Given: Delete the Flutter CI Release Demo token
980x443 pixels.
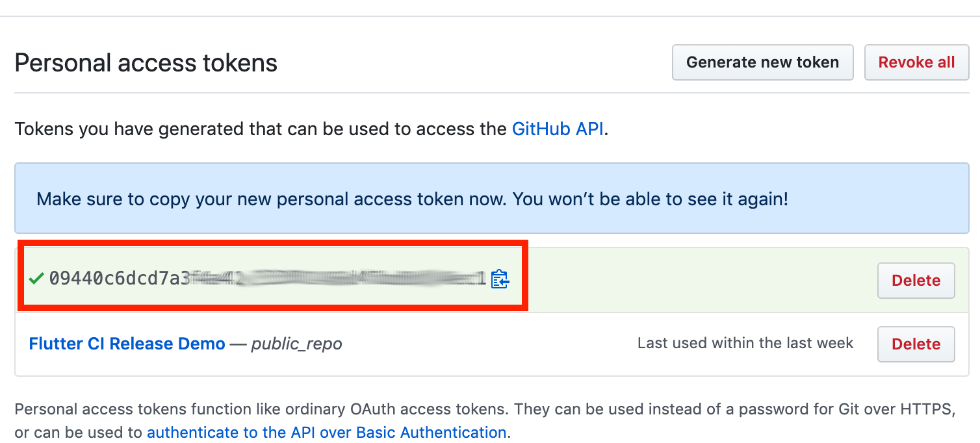Looking at the screenshot, I should [916, 344].
